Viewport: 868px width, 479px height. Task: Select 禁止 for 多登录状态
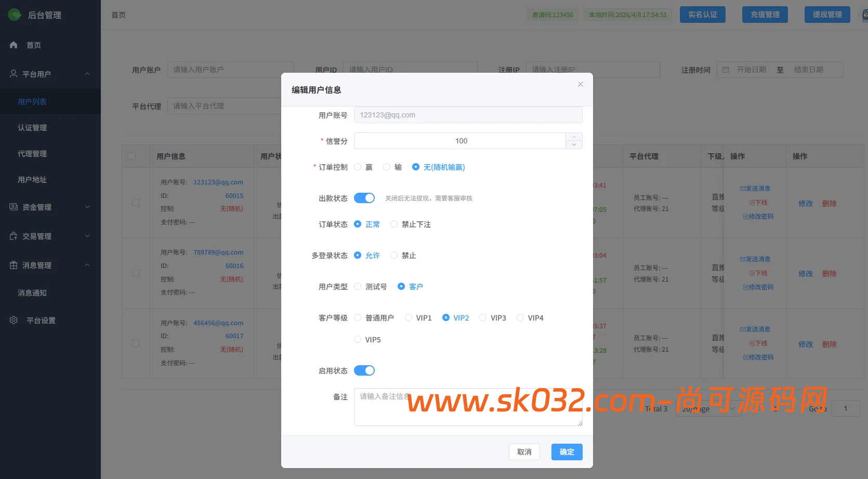tap(403, 255)
